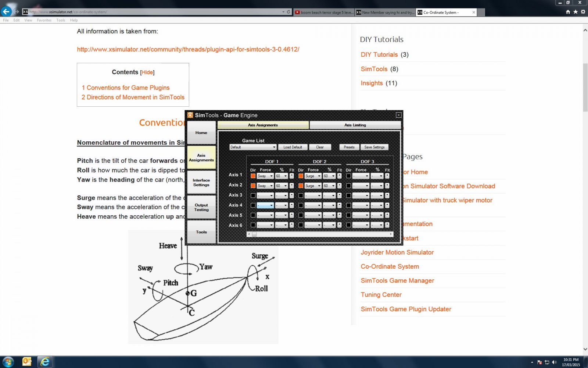Open Interface Settings in SimTools sidebar

(x=201, y=183)
